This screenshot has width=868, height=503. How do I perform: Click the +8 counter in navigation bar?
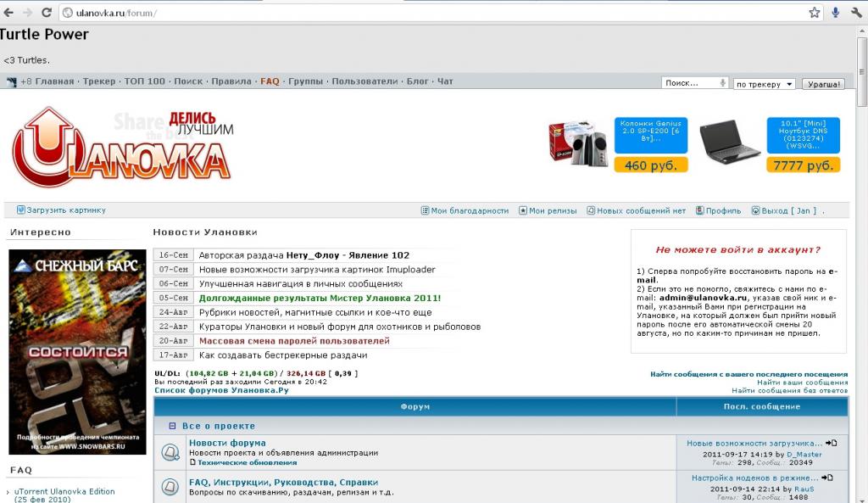click(x=26, y=81)
